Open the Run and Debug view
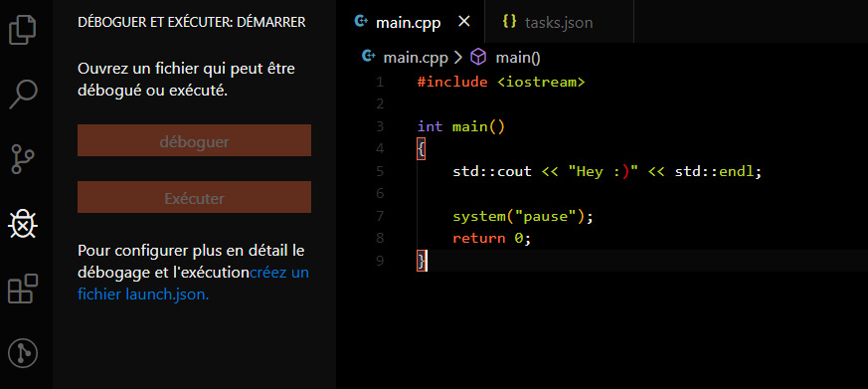868x389 pixels. [x=23, y=224]
